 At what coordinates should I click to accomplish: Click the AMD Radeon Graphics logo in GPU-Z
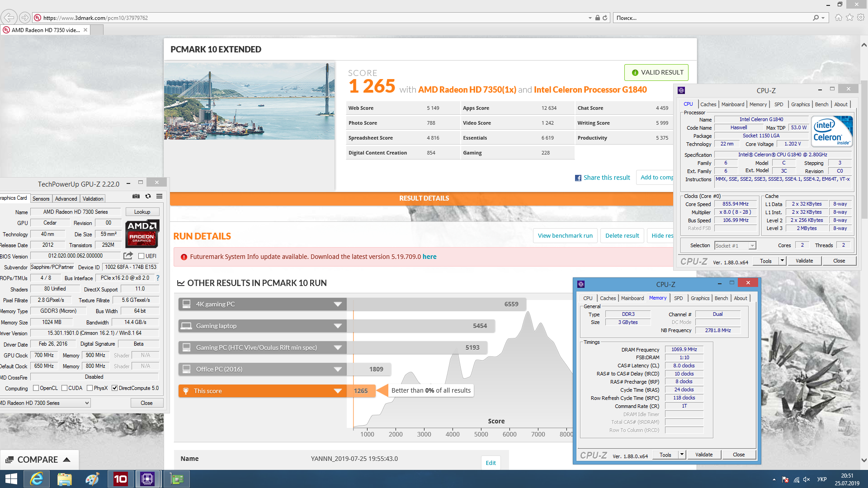[142, 234]
